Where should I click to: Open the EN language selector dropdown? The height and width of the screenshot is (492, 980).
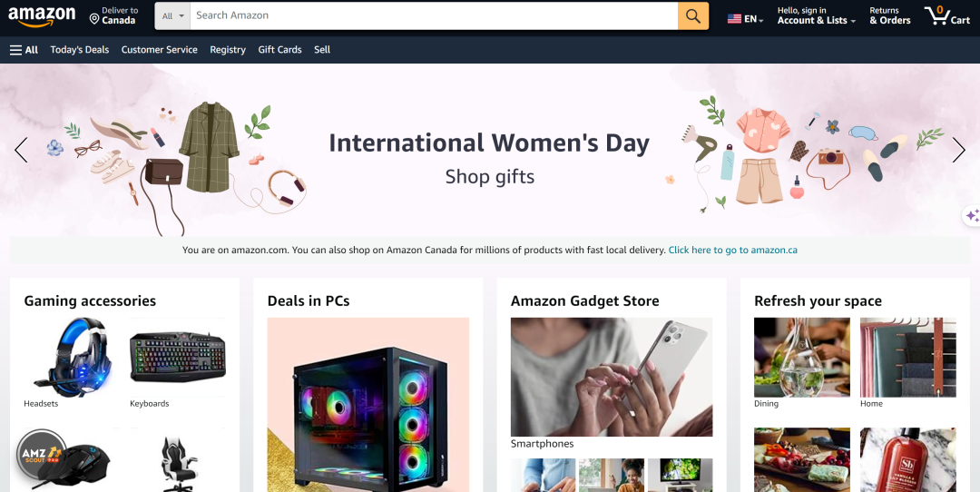pos(746,19)
